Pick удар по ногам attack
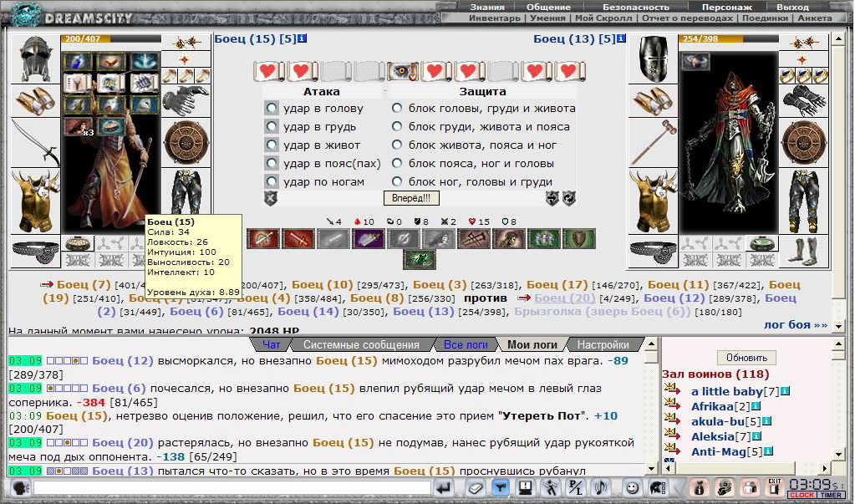Image resolution: width=855 pixels, height=504 pixels. (271, 181)
